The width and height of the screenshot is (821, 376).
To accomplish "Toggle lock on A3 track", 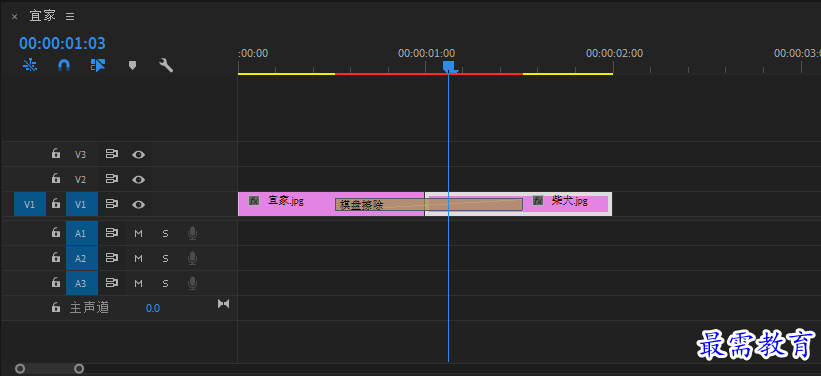I will click(56, 283).
